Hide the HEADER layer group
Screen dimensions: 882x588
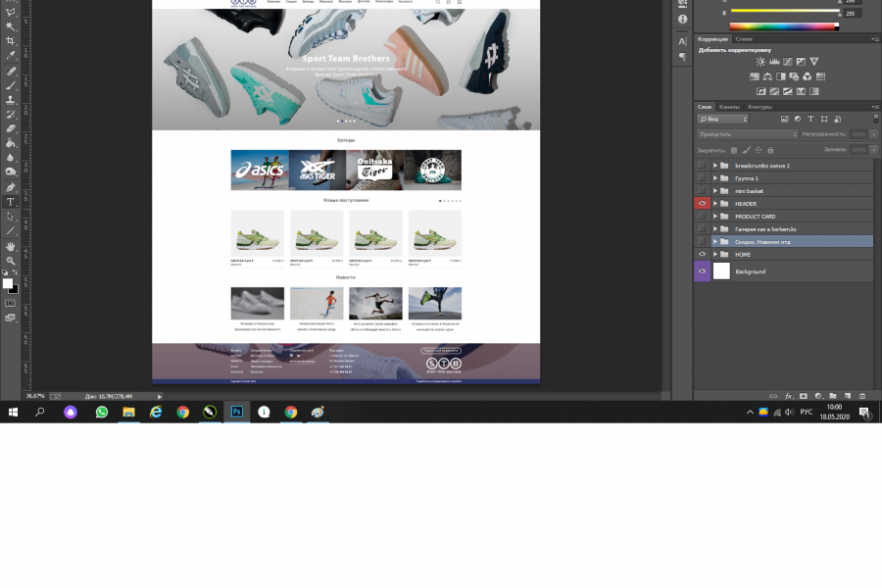click(x=702, y=204)
